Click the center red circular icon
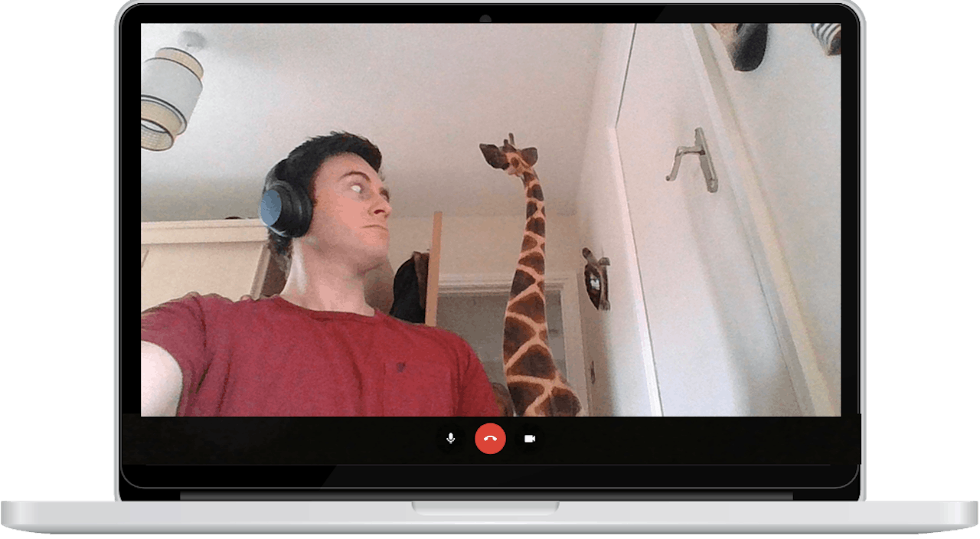The image size is (980, 539). click(x=490, y=439)
